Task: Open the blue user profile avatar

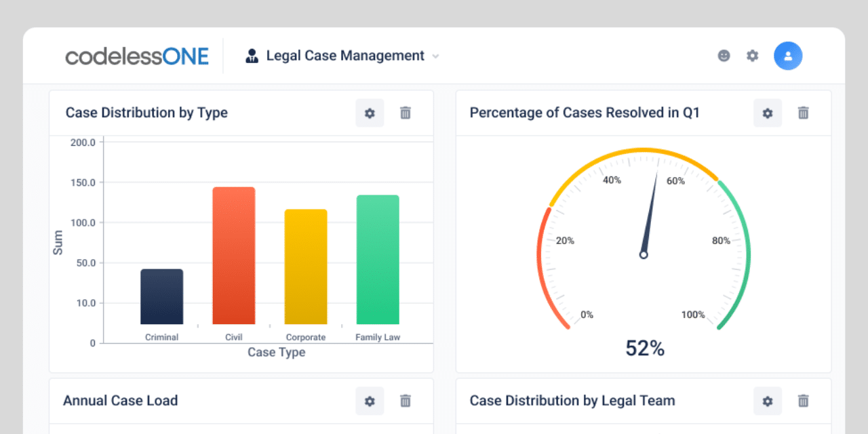Action: click(788, 56)
